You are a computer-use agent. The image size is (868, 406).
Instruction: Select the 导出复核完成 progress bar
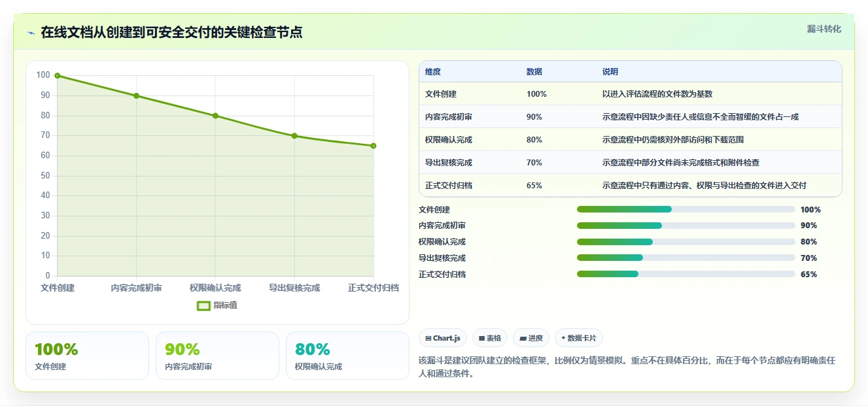[686, 258]
